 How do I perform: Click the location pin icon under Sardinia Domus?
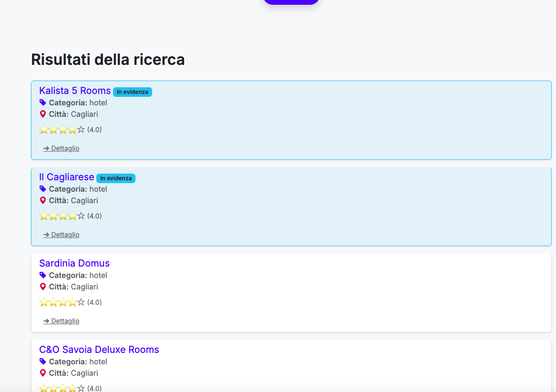pos(43,287)
